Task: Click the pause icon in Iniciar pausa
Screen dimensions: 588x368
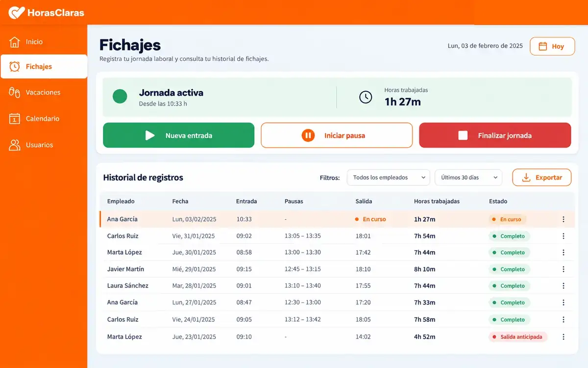Action: [308, 135]
